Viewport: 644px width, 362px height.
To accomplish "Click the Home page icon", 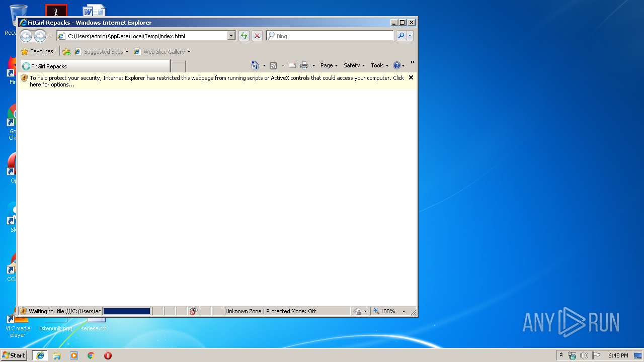I will tap(255, 65).
